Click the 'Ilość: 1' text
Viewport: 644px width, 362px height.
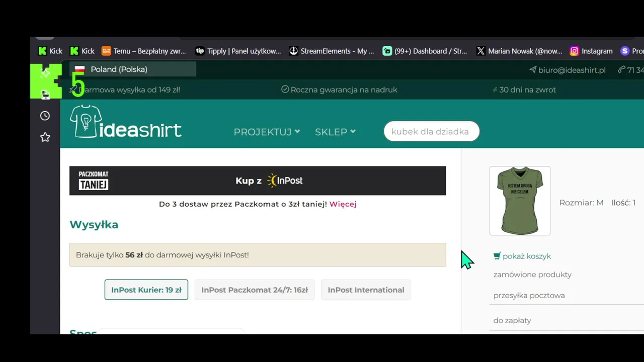click(x=623, y=203)
